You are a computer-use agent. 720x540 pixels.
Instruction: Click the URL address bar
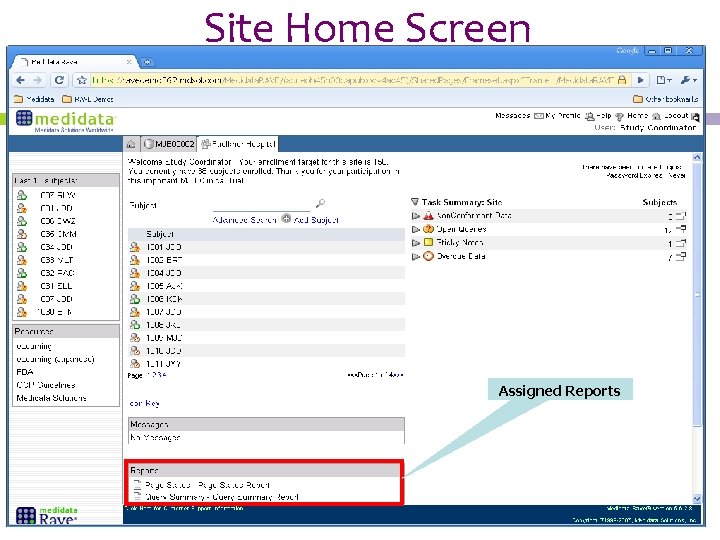point(353,80)
